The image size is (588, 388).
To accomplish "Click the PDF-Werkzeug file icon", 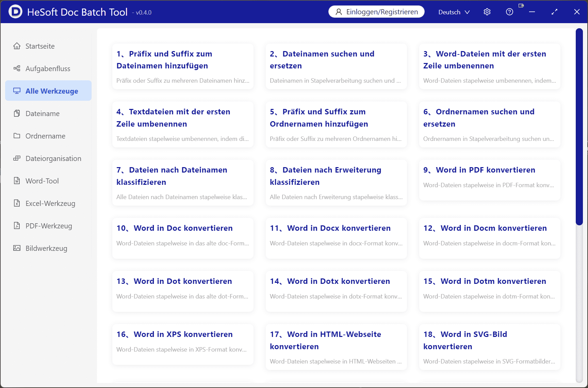I will click(17, 226).
